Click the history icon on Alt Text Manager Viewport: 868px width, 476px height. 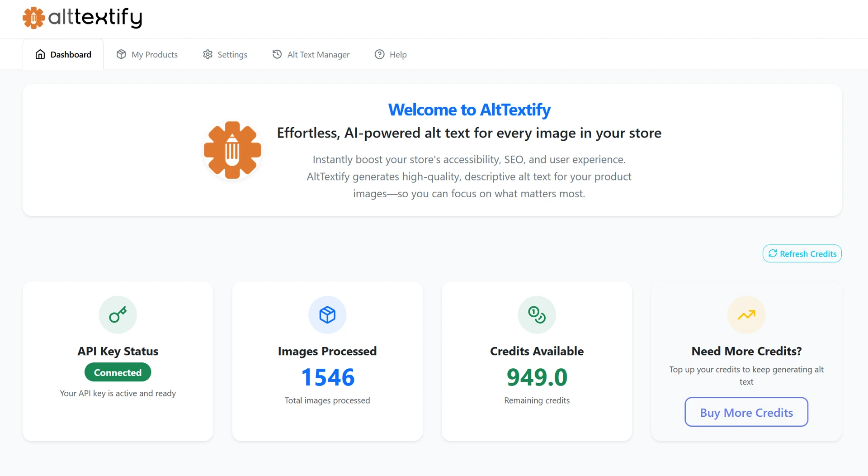pyautogui.click(x=277, y=54)
